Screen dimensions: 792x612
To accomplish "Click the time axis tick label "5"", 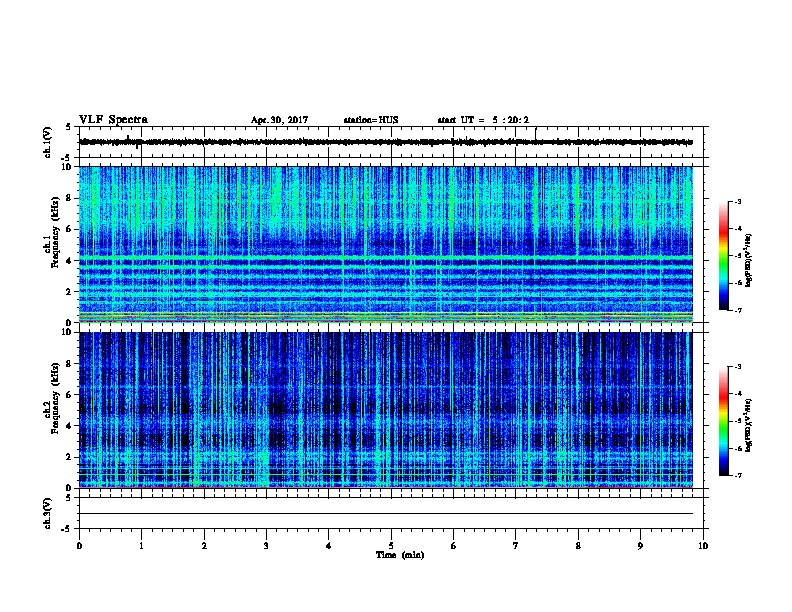I will (391, 546).
